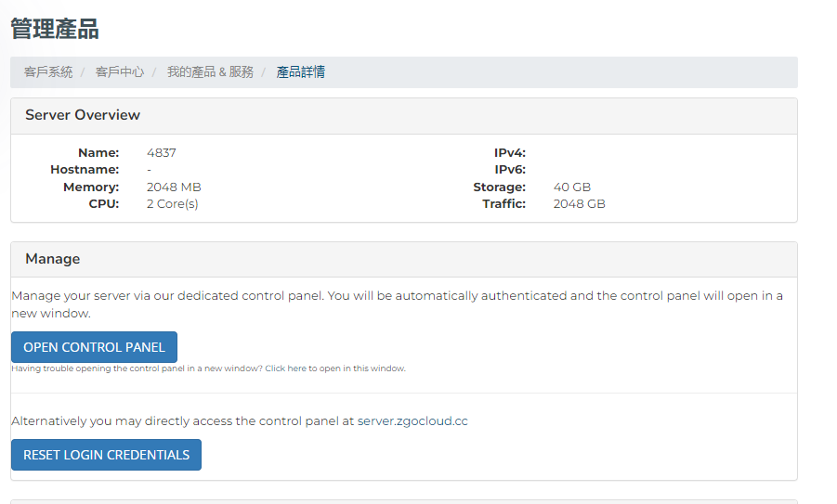837x504 pixels.
Task: Go to 客戶系統 in the breadcrumb
Action: pyautogui.click(x=48, y=72)
